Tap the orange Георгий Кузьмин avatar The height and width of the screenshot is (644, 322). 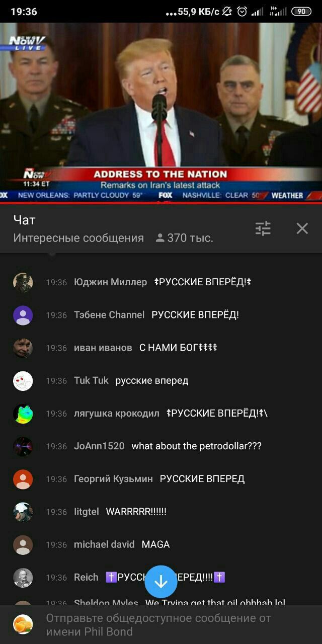pyautogui.click(x=23, y=479)
